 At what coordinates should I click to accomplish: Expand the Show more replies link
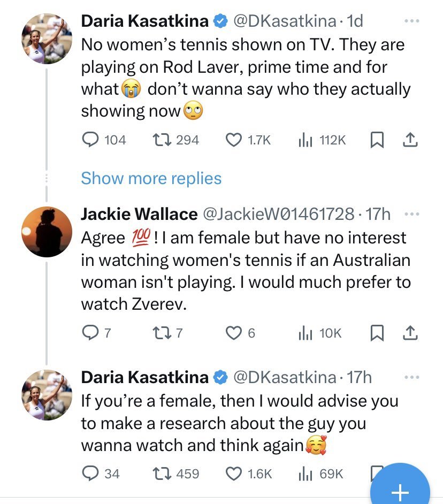[151, 178]
